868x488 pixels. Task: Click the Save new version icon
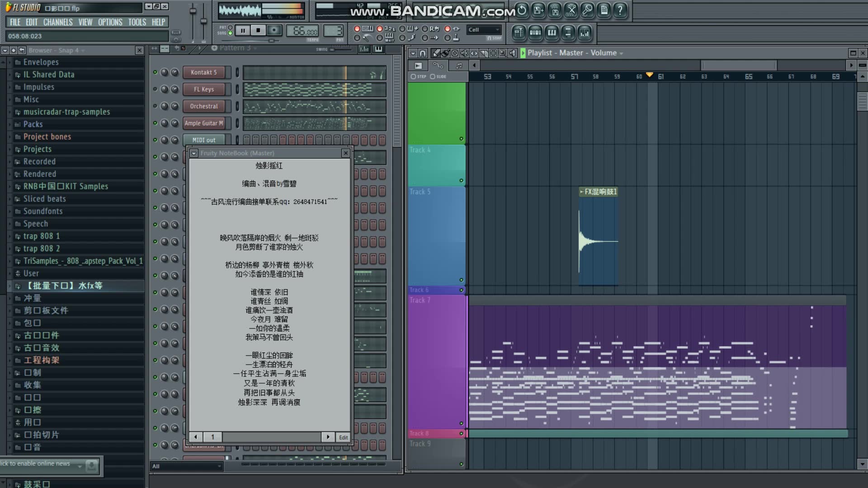pyautogui.click(x=538, y=10)
